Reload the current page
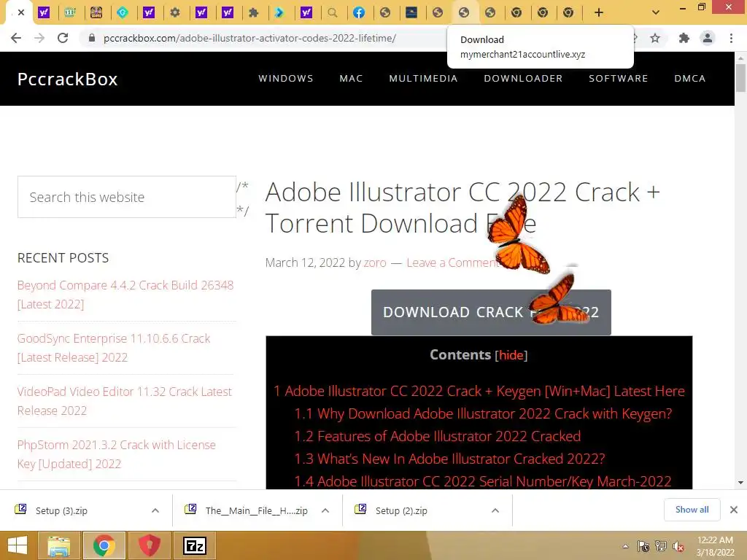This screenshot has height=560, width=747. click(63, 38)
